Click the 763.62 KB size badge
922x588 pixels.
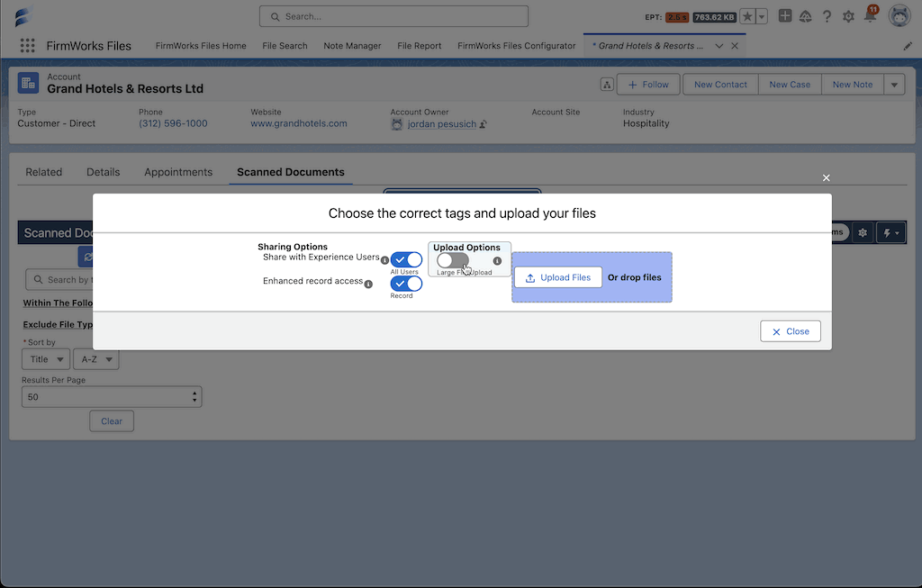tap(714, 17)
